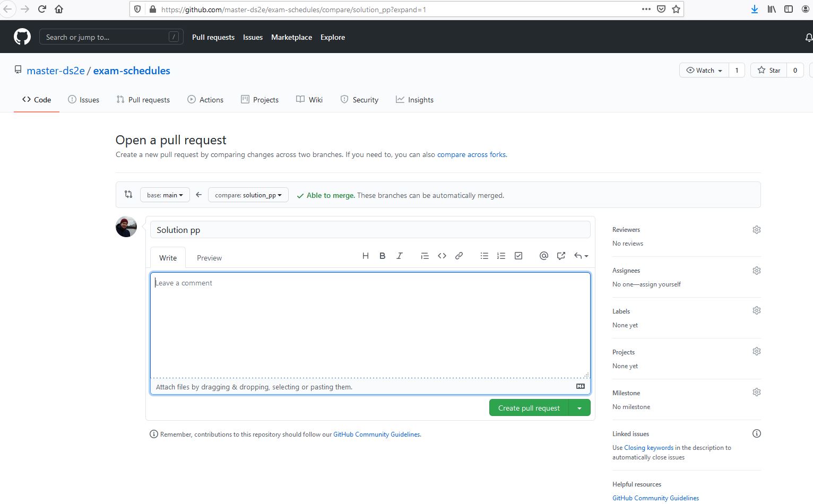
Task: Open the Actions repository tab
Action: point(205,100)
